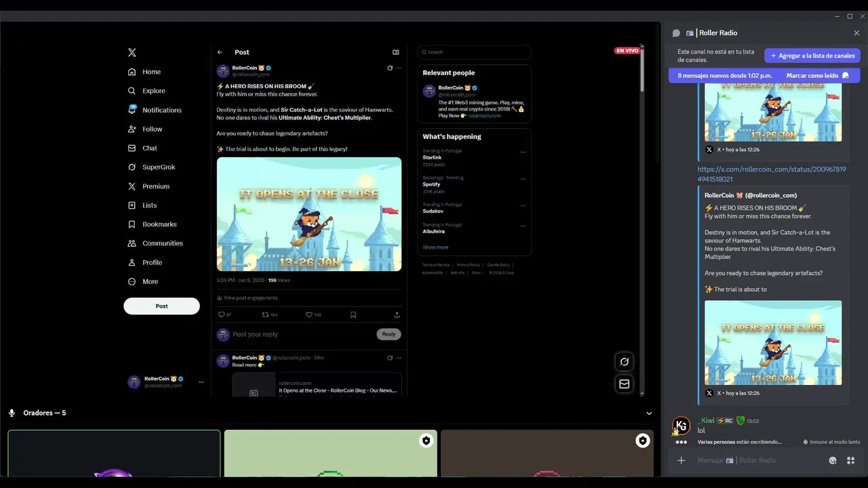Viewport: 868px width, 488px height.
Task: Click the X Search box
Action: pos(474,52)
